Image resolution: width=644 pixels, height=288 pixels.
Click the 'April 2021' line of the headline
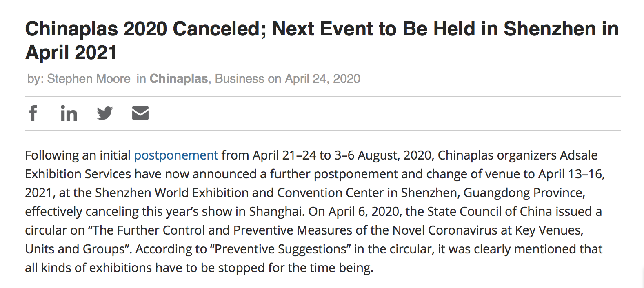point(71,53)
